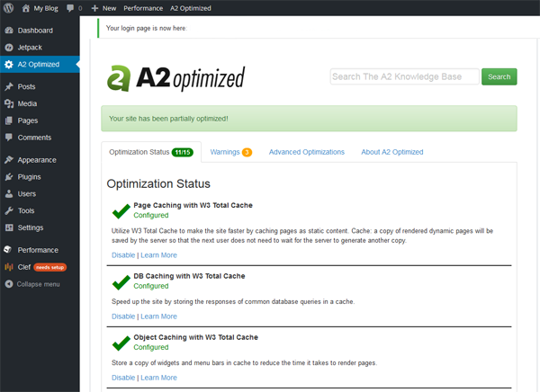Click the A2 Optimized gear icon in sidebar
This screenshot has height=392, width=540.
[9, 65]
